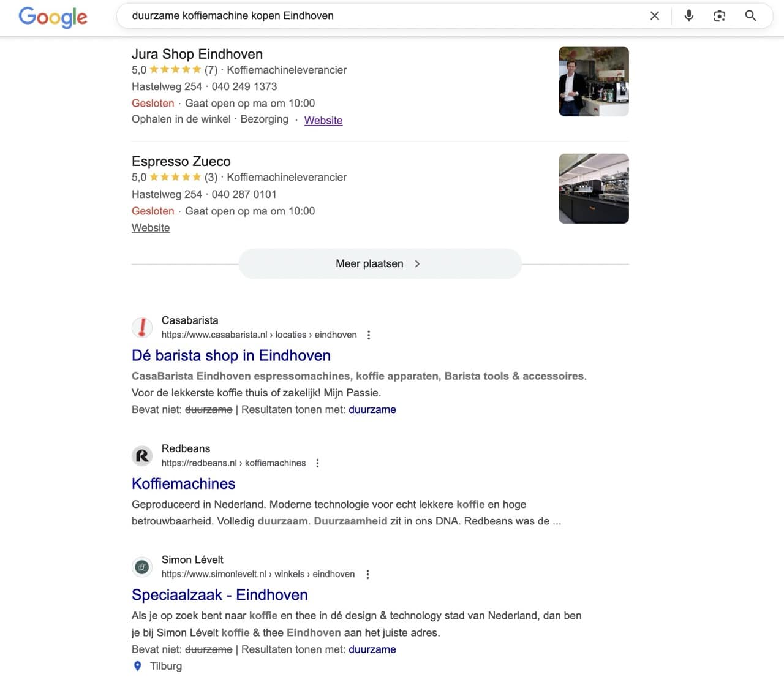Open more options for Redbeans result
The width and height of the screenshot is (784, 685).
(x=317, y=463)
